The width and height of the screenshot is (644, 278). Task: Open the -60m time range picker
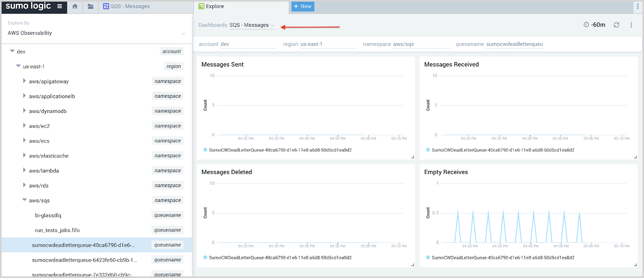click(x=594, y=25)
